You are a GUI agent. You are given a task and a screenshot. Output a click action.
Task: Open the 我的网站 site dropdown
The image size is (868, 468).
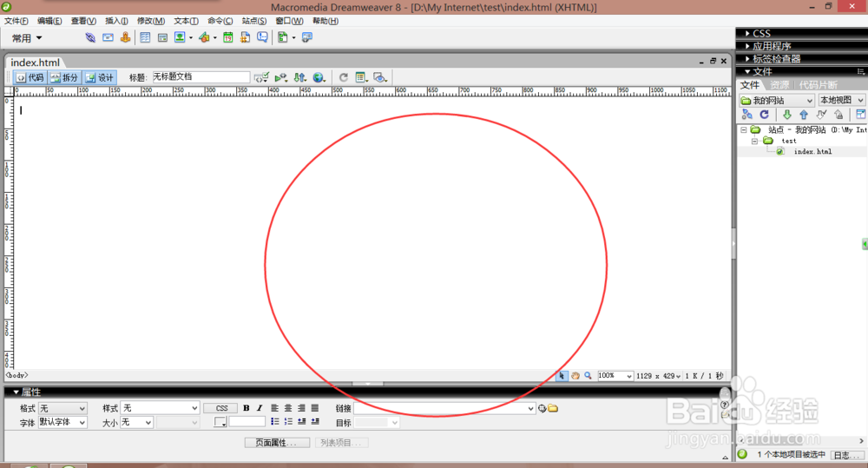777,100
